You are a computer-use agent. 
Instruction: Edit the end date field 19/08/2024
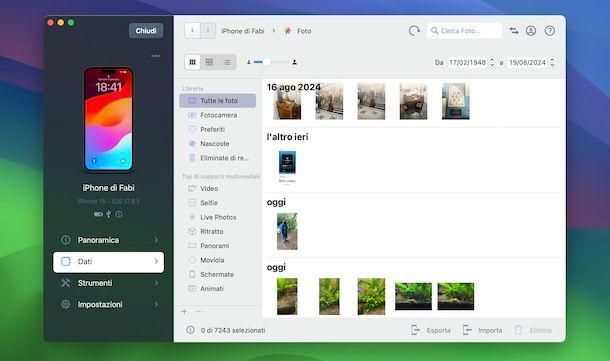pos(528,62)
